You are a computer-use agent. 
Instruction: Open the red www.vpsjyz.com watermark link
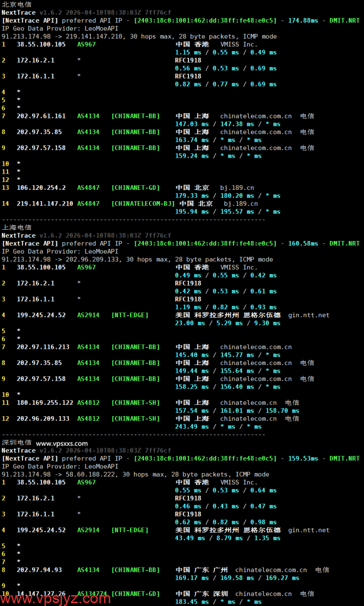[56, 598]
